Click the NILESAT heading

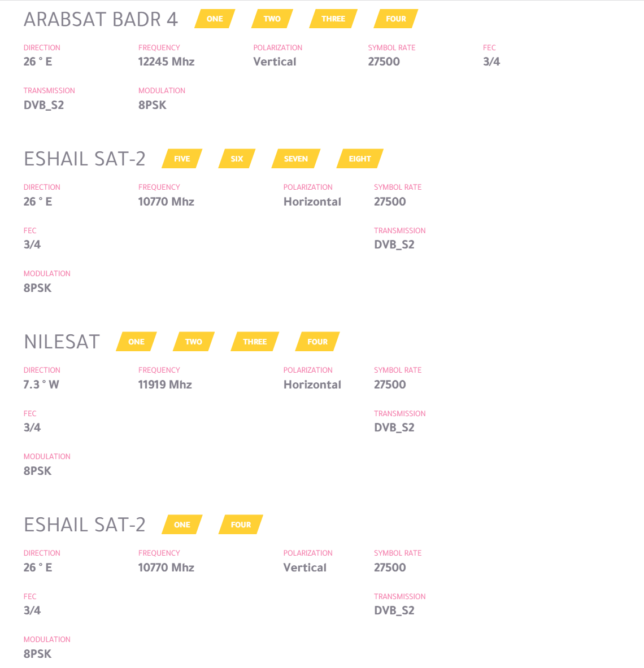tap(62, 342)
